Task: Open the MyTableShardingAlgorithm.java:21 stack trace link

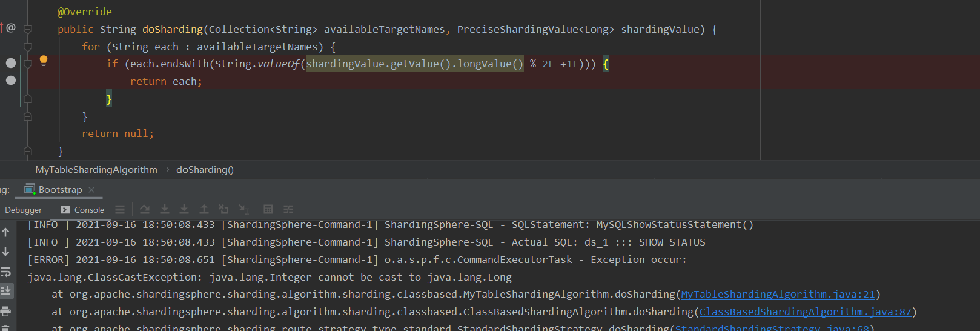Action: [778, 295]
